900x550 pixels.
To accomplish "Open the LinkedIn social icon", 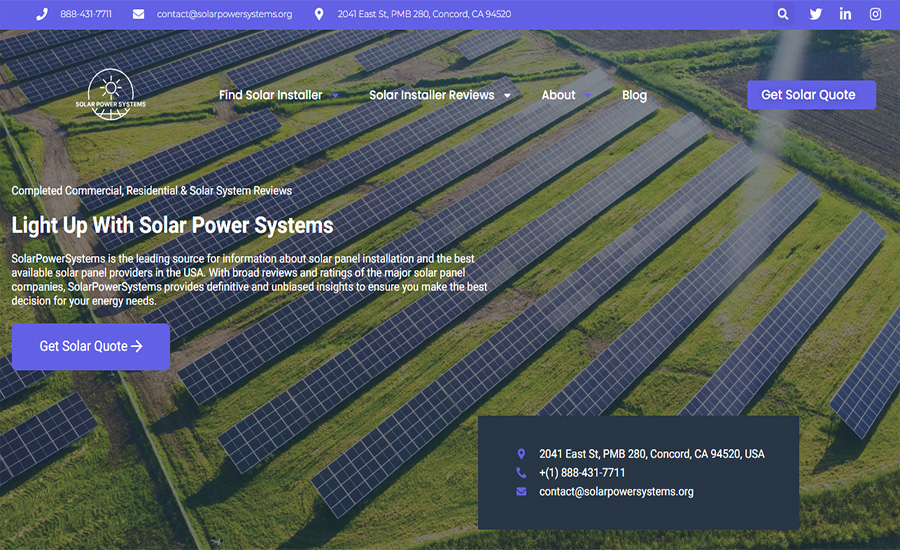I will 845,14.
